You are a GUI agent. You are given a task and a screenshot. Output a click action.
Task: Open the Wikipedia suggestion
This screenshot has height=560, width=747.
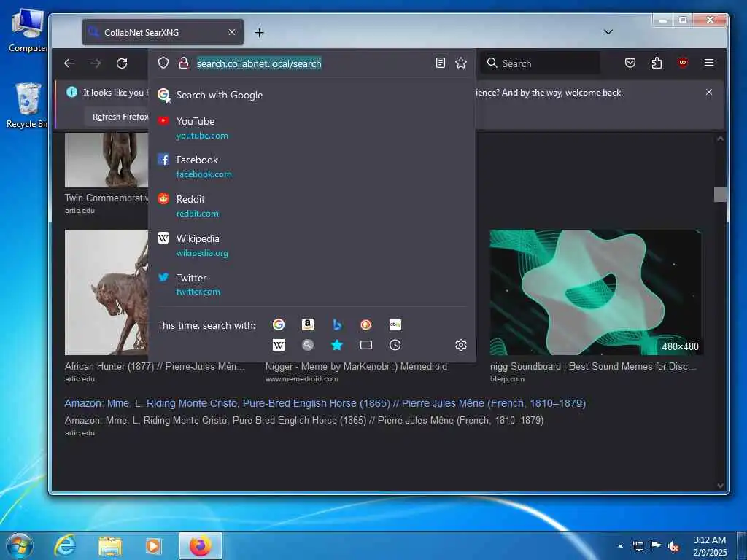(x=312, y=245)
